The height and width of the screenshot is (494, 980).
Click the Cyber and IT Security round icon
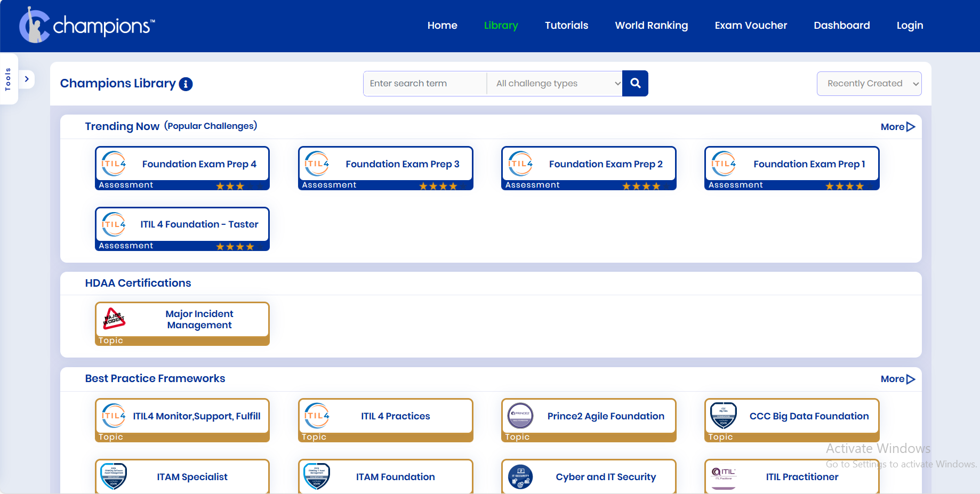520,476
